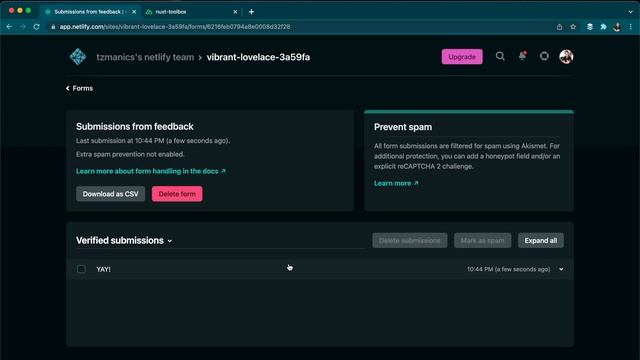Click the browser forward arrow
Image resolution: width=640 pixels, height=360 pixels.
(x=23, y=27)
